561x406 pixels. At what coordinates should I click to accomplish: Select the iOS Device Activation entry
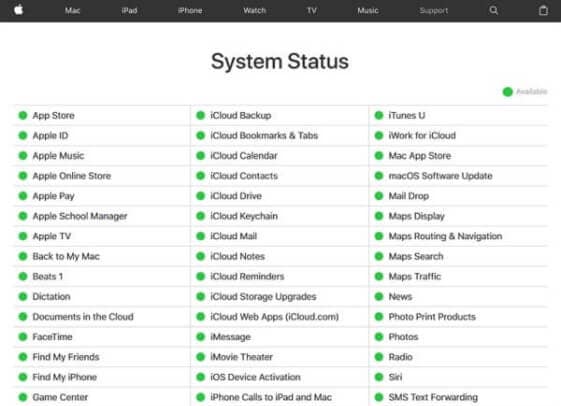point(255,377)
